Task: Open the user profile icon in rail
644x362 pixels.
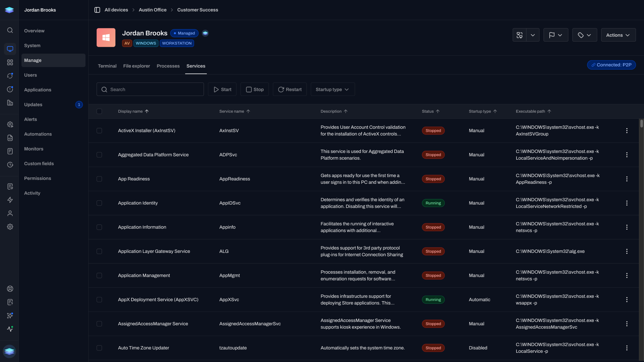Action: coord(10,213)
